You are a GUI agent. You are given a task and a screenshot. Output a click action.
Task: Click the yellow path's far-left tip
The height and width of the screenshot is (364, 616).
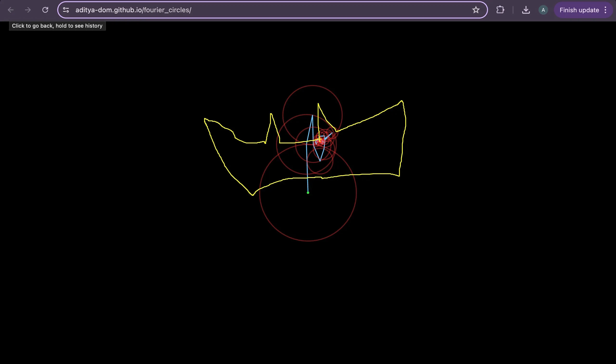205,119
